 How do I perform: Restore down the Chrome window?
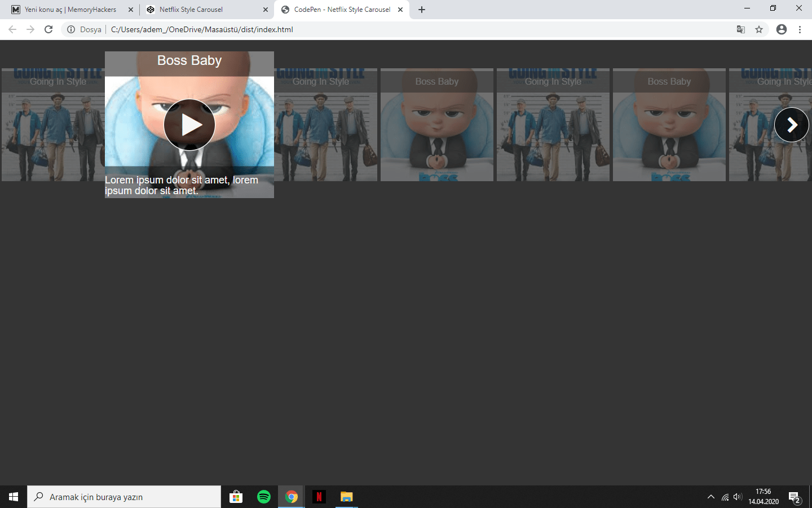(773, 8)
